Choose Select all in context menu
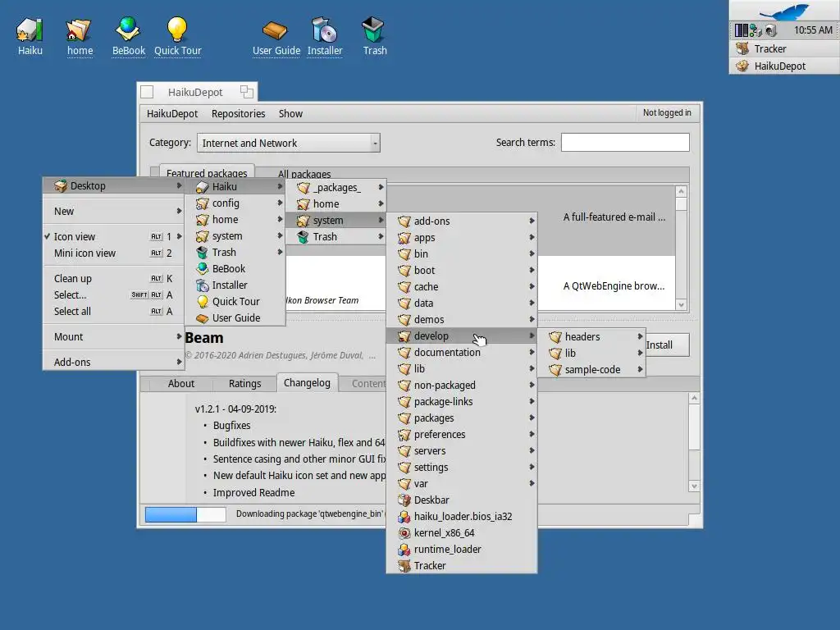The image size is (840, 630). [x=113, y=311]
